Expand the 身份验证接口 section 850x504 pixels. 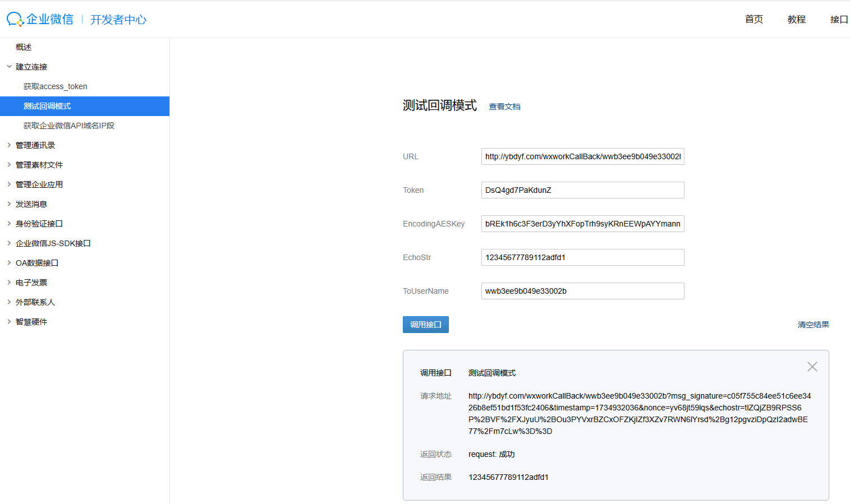(39, 223)
